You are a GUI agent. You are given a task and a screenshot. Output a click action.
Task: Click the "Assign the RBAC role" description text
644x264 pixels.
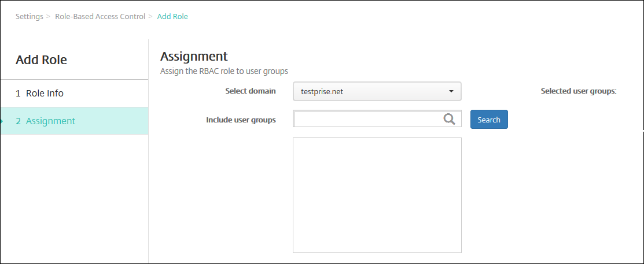pyautogui.click(x=224, y=71)
